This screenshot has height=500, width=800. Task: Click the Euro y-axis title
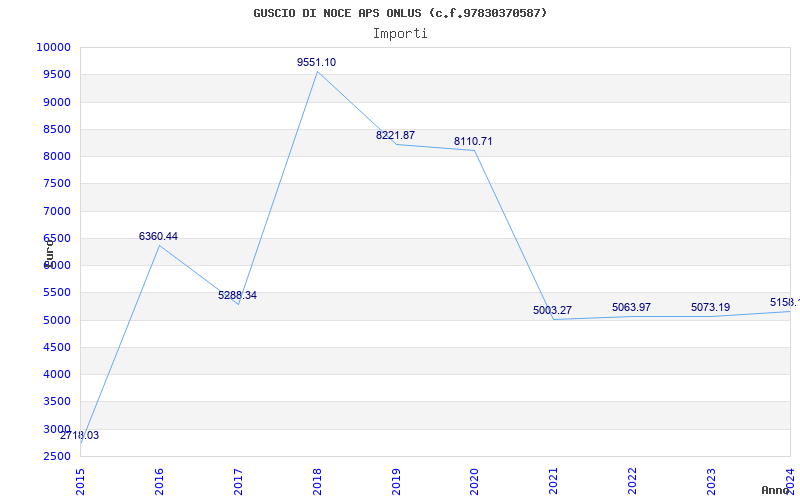click(48, 253)
